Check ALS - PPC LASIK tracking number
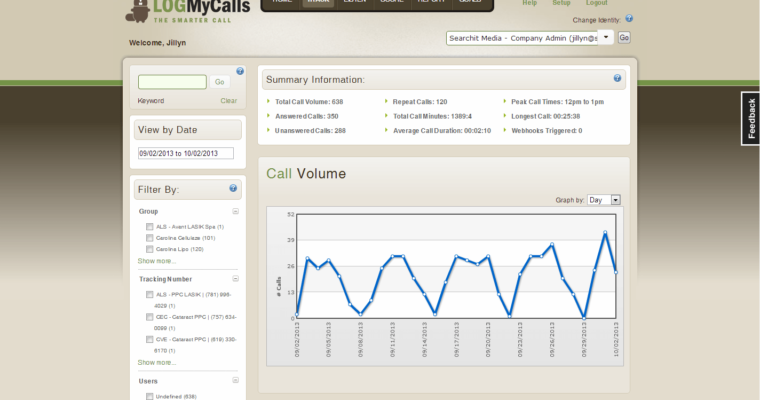 click(150, 294)
